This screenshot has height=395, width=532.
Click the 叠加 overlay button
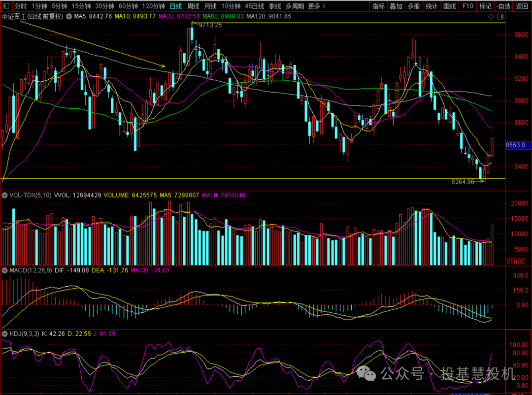[x=396, y=6]
